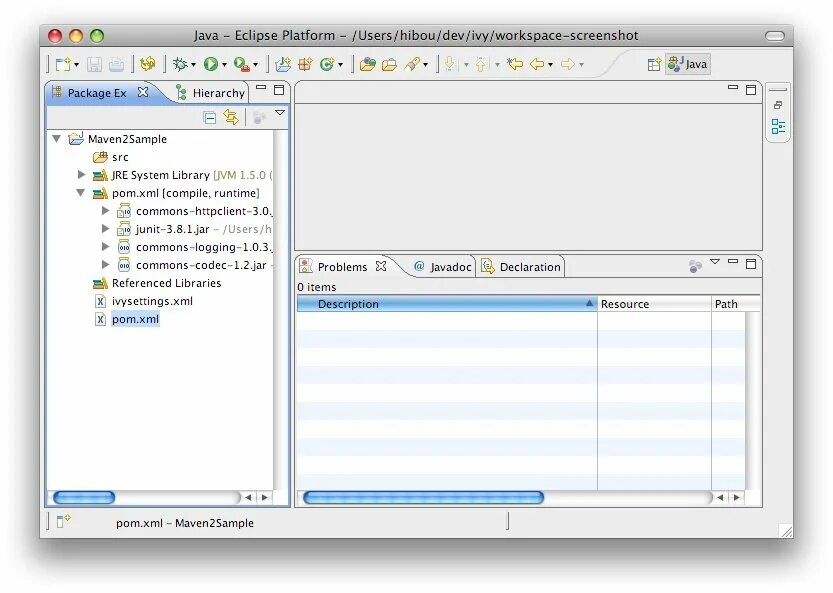Click the Save disk icon
833x593 pixels.
95,64
